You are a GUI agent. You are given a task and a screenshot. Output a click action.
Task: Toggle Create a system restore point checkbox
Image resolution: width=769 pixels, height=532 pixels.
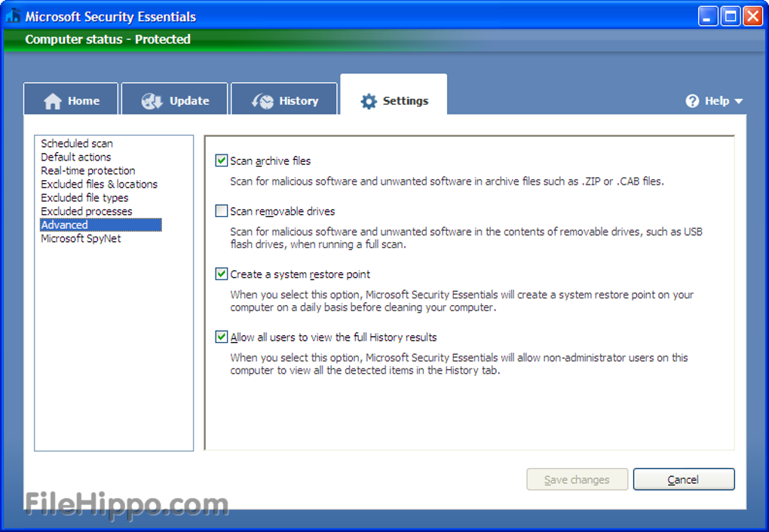click(222, 274)
